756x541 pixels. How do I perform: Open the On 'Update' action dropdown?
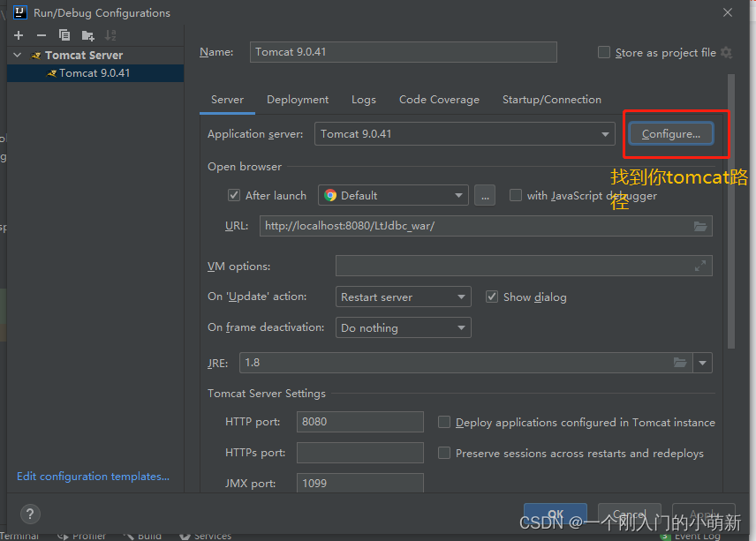tap(461, 297)
